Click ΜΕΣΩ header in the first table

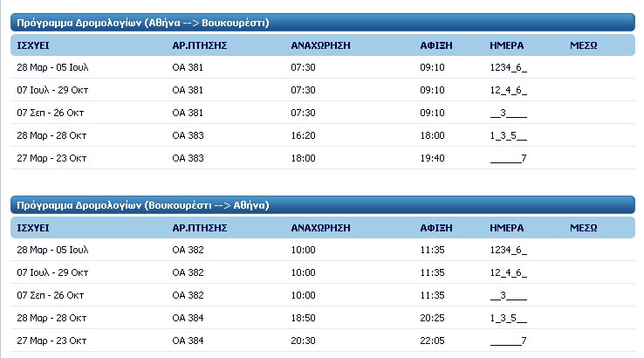[x=583, y=45]
